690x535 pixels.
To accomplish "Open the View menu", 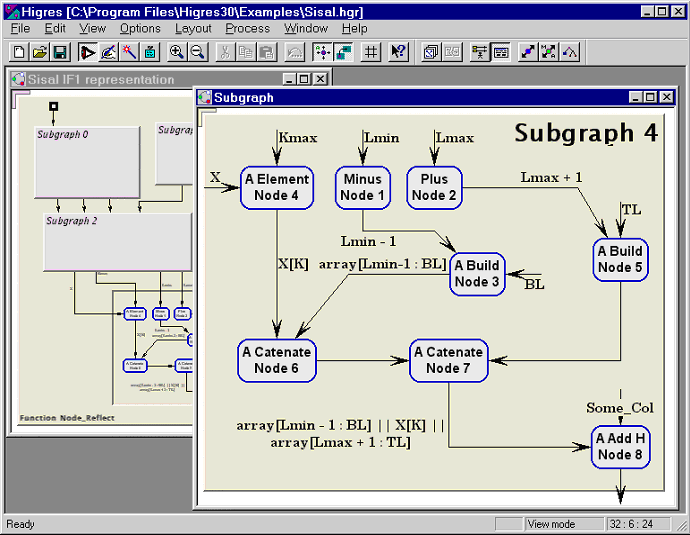I will point(92,29).
